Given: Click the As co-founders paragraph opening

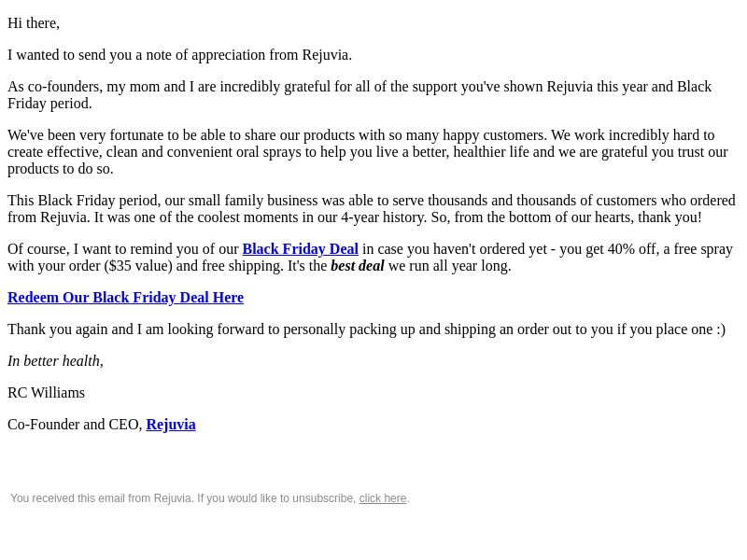Looking at the screenshot, I should coord(54,87).
